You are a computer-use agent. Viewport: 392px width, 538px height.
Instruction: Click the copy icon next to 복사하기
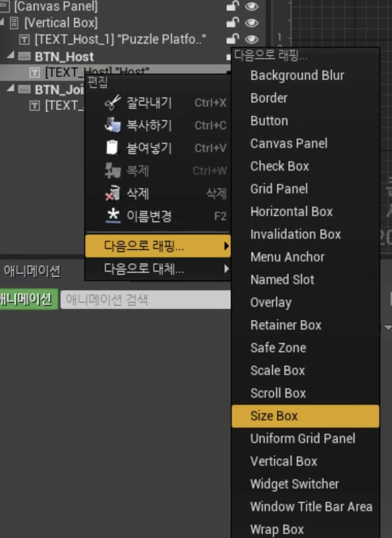(113, 125)
